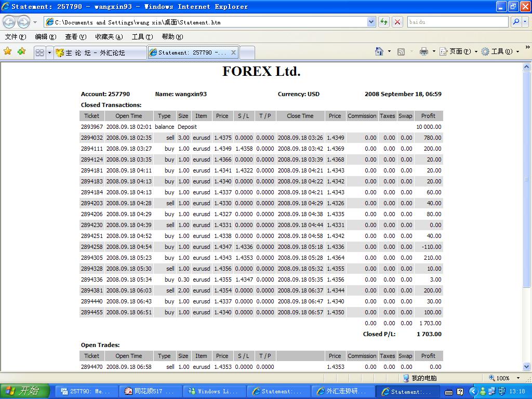Click the magnifier search icon

tap(516, 22)
